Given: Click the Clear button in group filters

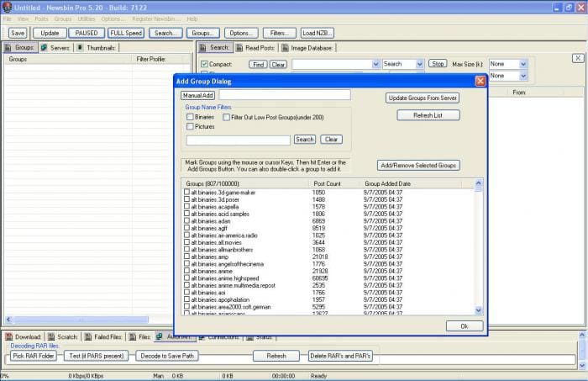Looking at the screenshot, I should click(x=331, y=140).
